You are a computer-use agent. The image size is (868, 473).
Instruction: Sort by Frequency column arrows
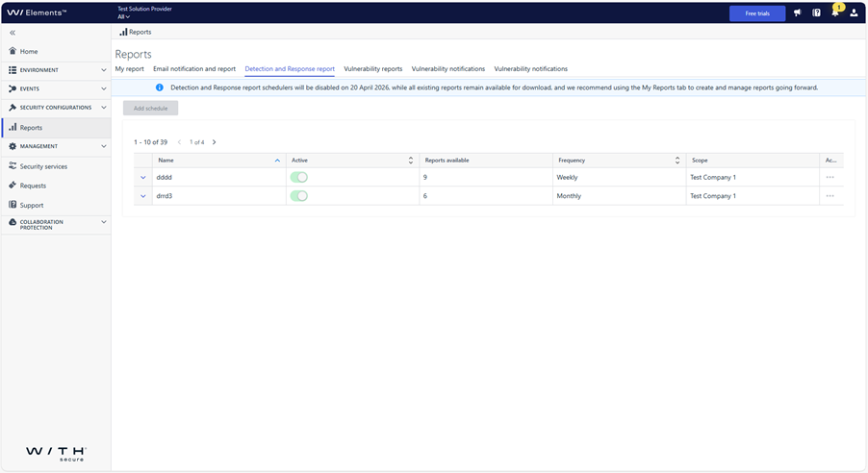point(677,161)
